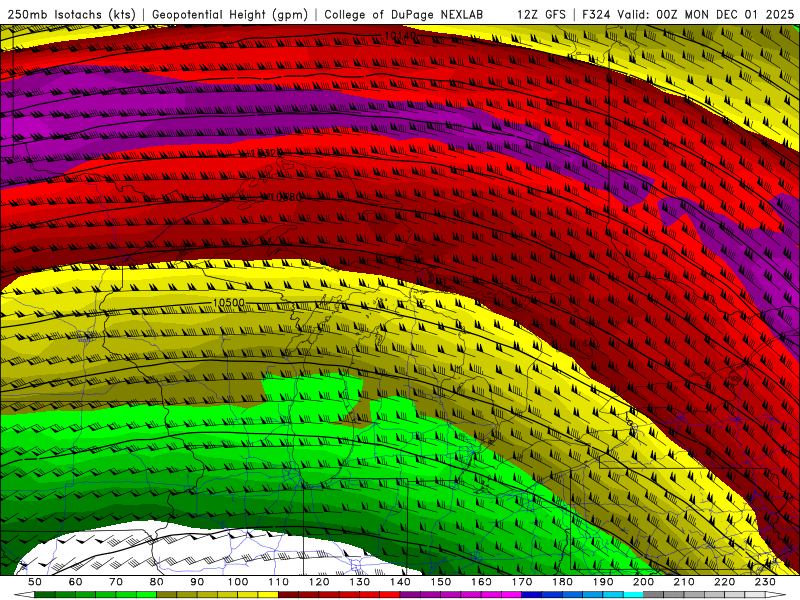Click the 180 value on the color scale
The height and width of the screenshot is (600, 800).
(x=562, y=582)
